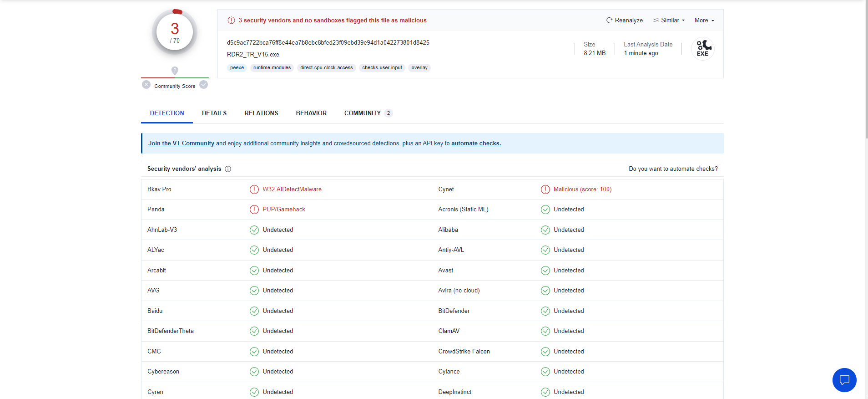Click ALYac undetected check icon

254,250
